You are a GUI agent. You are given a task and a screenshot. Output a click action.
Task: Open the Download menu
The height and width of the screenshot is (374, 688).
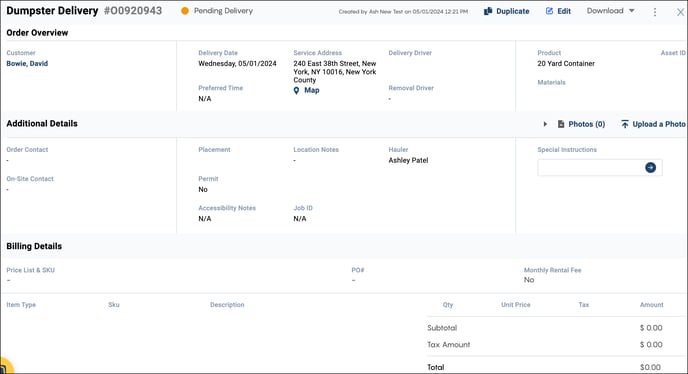click(610, 11)
